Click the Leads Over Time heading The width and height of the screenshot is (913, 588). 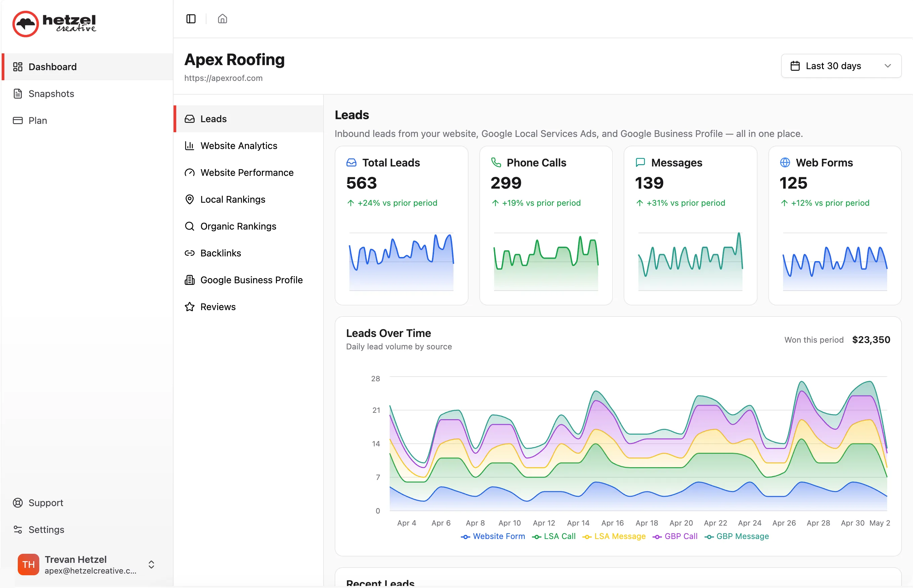coord(388,333)
